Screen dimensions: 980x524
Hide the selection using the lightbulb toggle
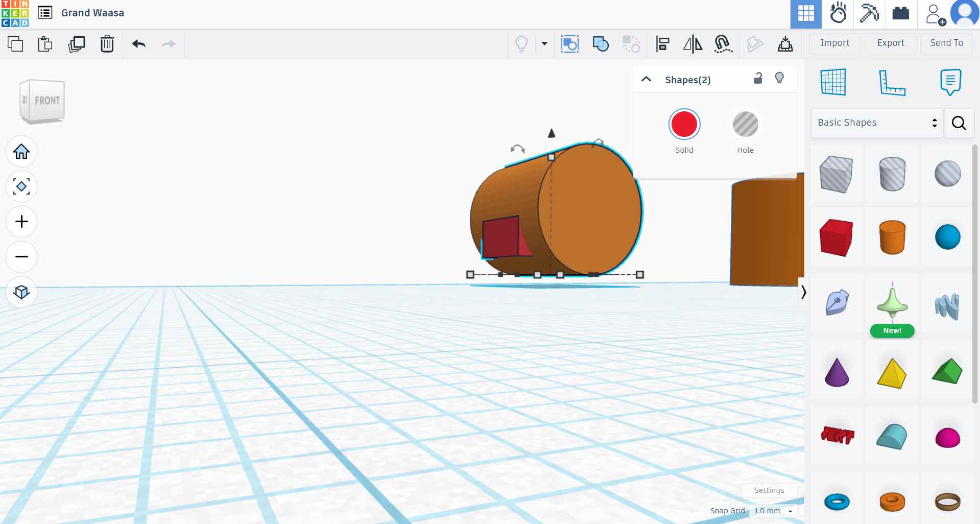tap(779, 78)
